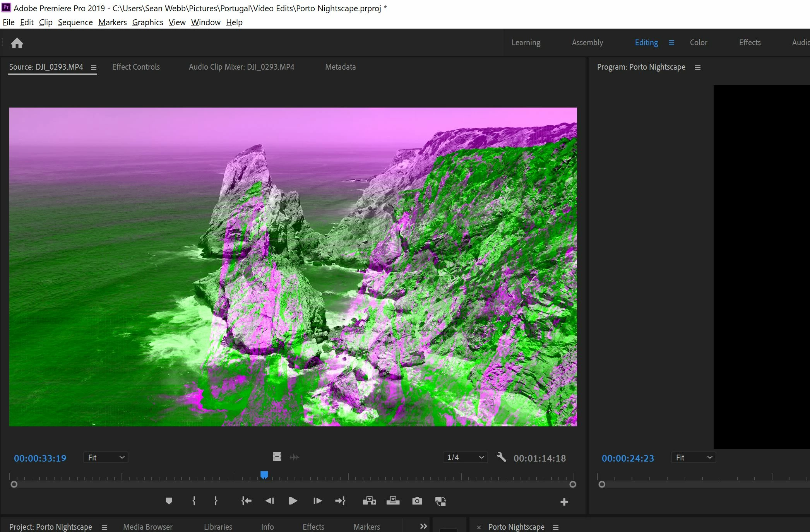Click Overwrite edit icon
This screenshot has width=810, height=532.
click(x=393, y=501)
